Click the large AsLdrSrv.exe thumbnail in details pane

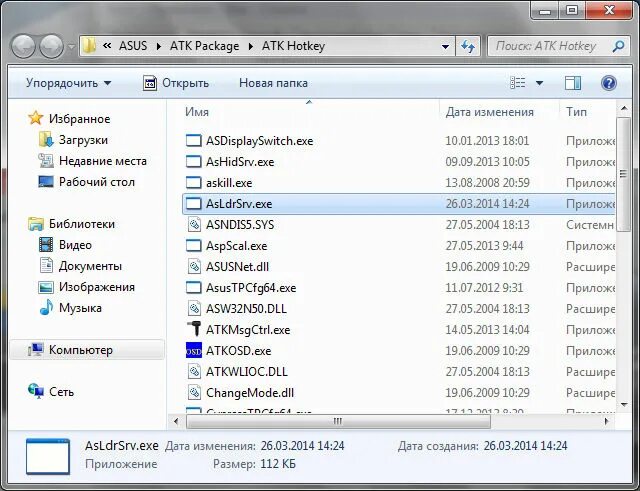(x=48, y=456)
